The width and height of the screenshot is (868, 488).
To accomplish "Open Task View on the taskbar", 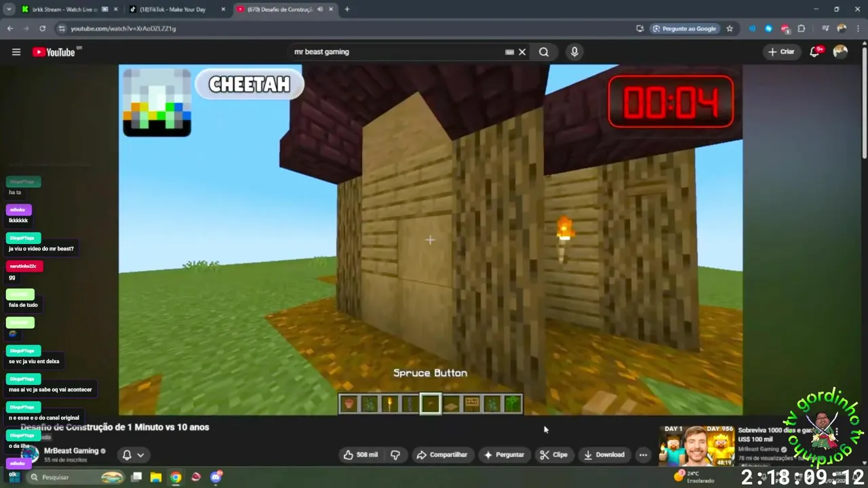I will (137, 477).
